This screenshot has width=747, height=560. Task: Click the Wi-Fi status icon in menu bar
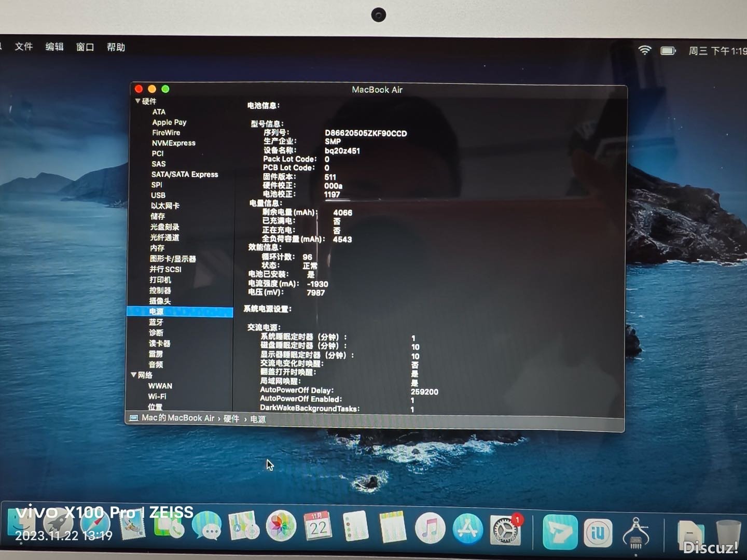[x=644, y=50]
